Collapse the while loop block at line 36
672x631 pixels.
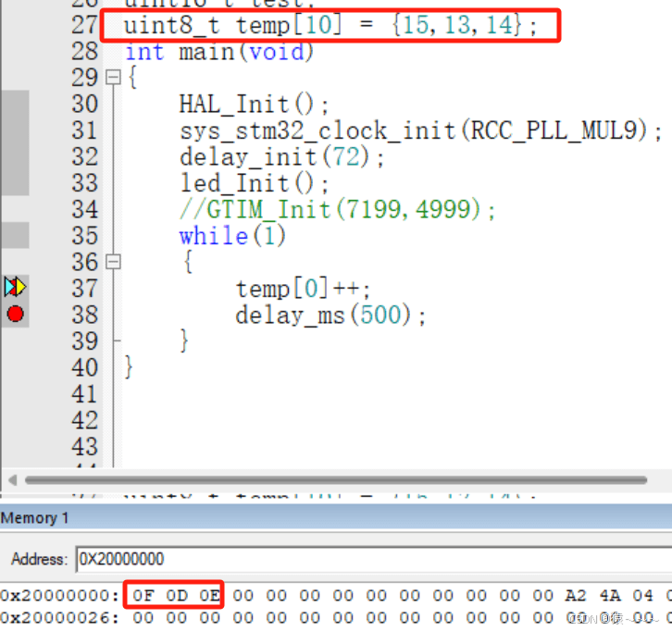click(113, 263)
